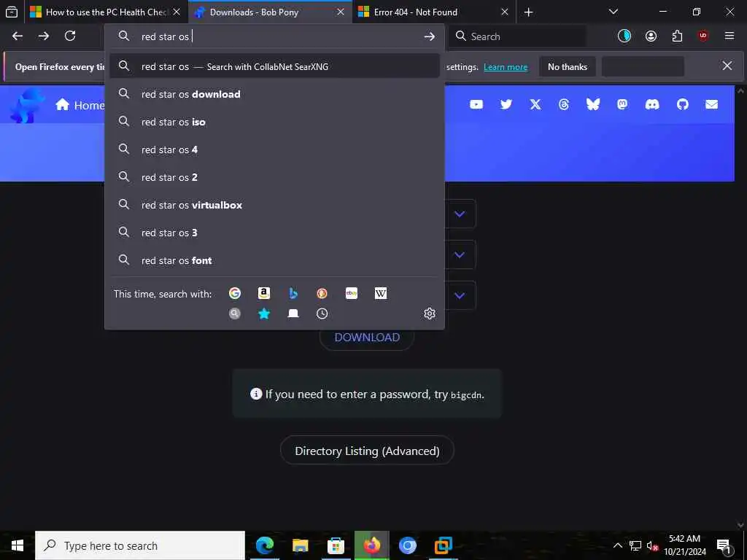
Task: Choose suggestion 'red star os download'
Action: [x=274, y=94]
